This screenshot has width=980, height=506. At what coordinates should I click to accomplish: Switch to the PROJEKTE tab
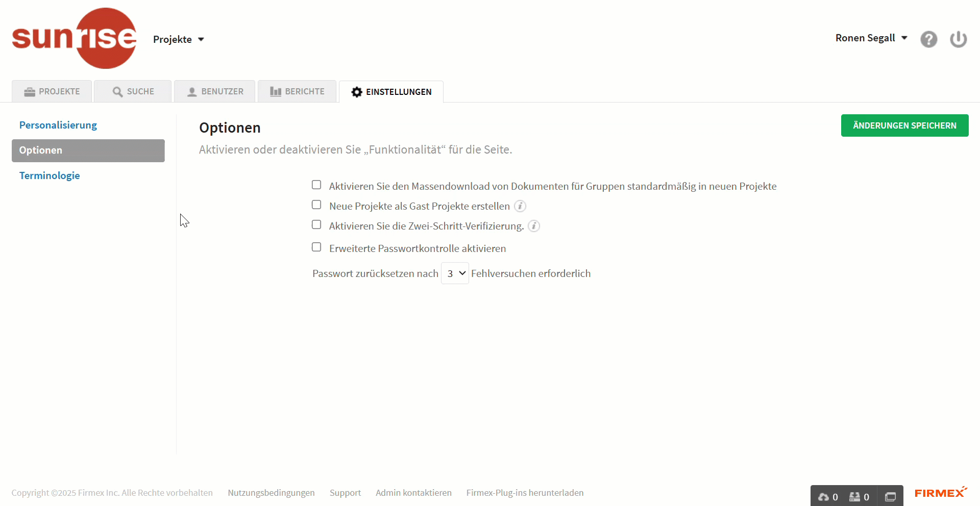coord(52,91)
